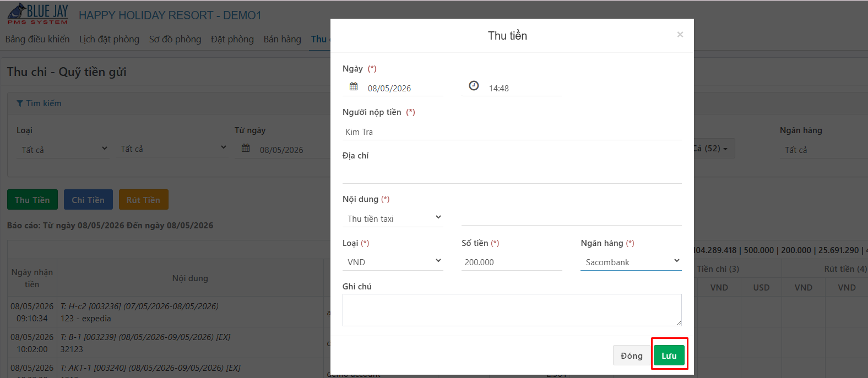The width and height of the screenshot is (868, 378).
Task: Click inside the Ghi chú text area
Action: [x=512, y=310]
